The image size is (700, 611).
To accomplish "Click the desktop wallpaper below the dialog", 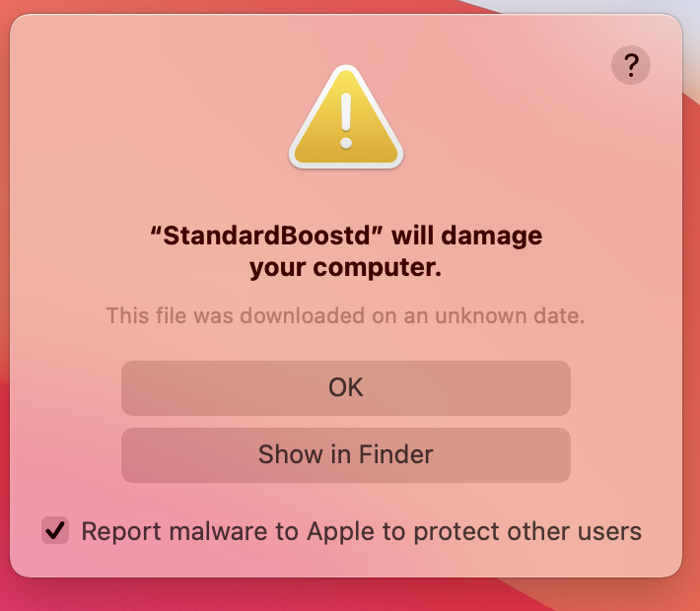I will coord(345,598).
